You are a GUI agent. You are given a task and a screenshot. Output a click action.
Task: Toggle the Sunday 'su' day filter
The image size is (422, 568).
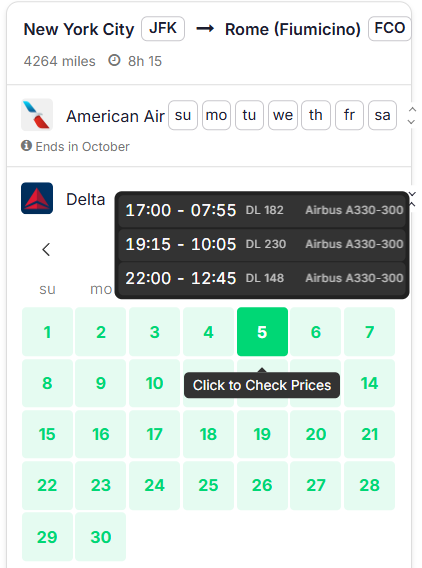pyautogui.click(x=183, y=115)
